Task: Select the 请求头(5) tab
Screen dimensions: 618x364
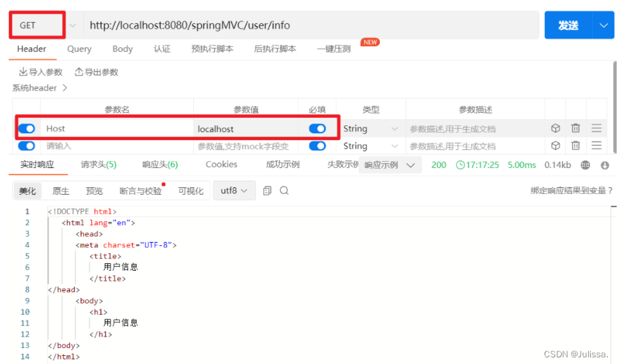Action: click(99, 164)
